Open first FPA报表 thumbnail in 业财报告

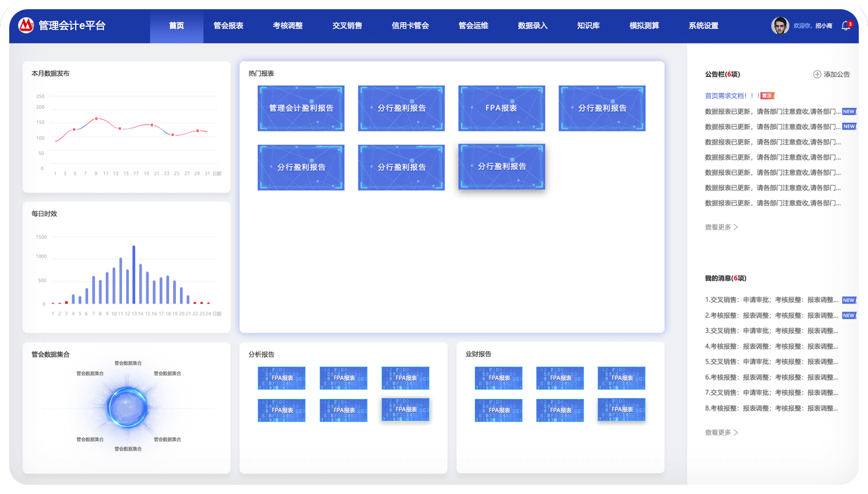(x=499, y=378)
